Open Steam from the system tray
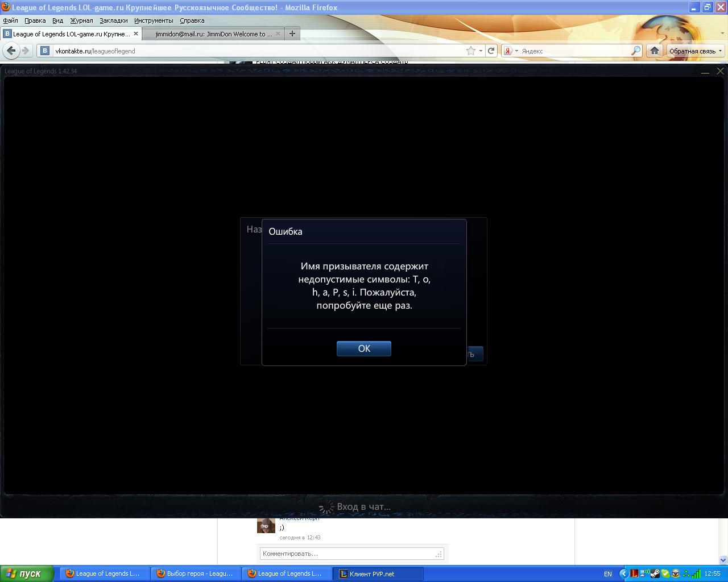728x582 pixels. tap(655, 573)
